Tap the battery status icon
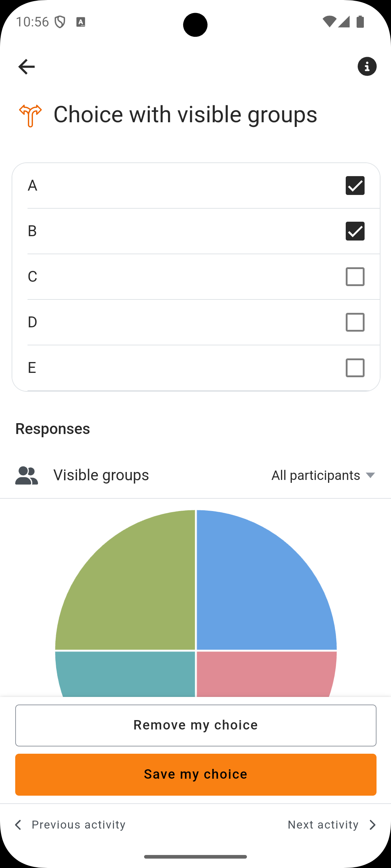This screenshot has height=868, width=391. (x=360, y=22)
